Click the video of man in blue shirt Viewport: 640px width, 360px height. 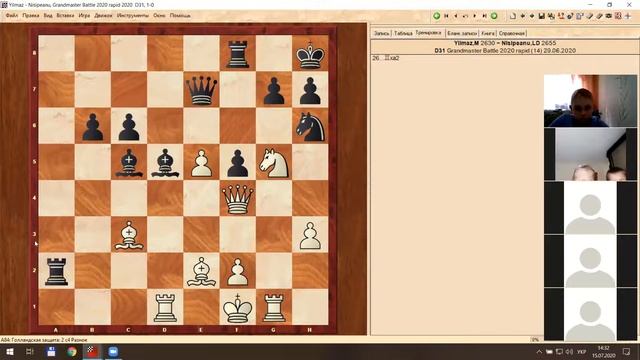[590, 100]
